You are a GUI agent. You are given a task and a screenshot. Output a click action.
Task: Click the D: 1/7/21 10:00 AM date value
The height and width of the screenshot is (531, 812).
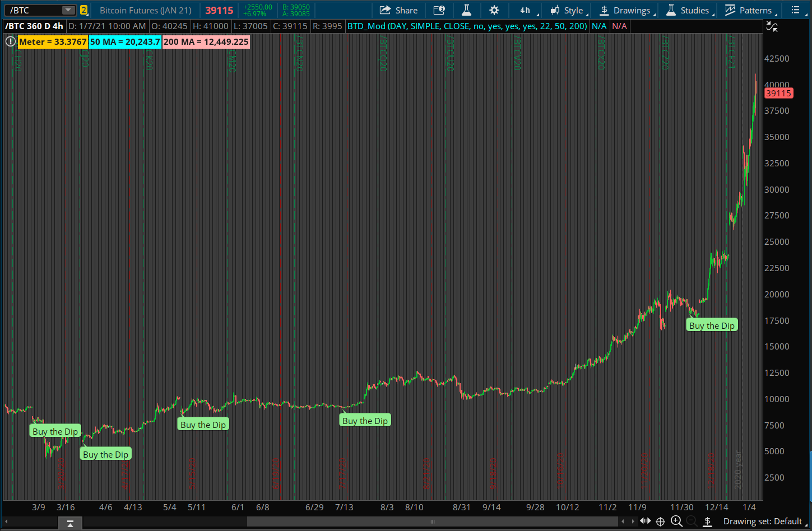click(107, 26)
